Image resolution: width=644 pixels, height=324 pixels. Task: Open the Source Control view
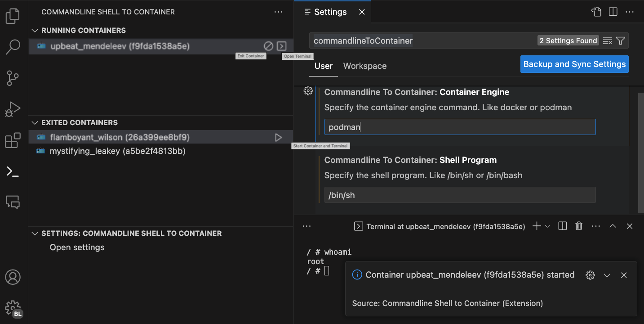pyautogui.click(x=13, y=78)
